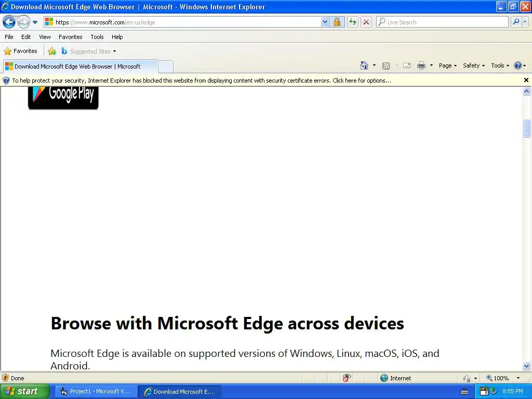This screenshot has height=399, width=532.
Task: Click the blue Help question mark icon
Action: pyautogui.click(x=518, y=65)
